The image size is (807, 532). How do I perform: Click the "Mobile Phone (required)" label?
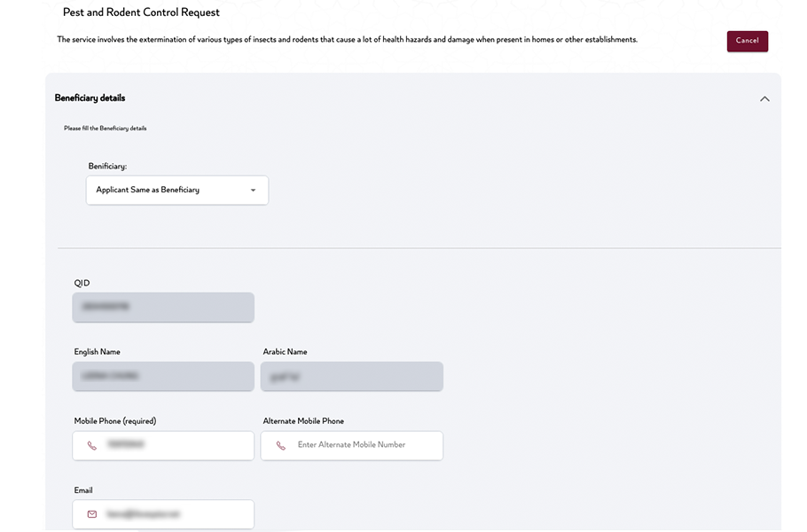[116, 420]
